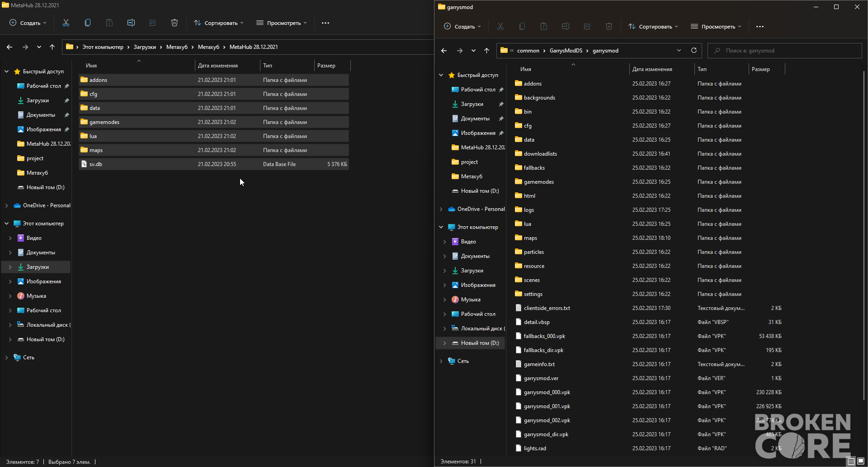Click Загрузки breadcrumb in MetaHub address bar
This screenshot has height=467, width=868.
pyautogui.click(x=145, y=47)
